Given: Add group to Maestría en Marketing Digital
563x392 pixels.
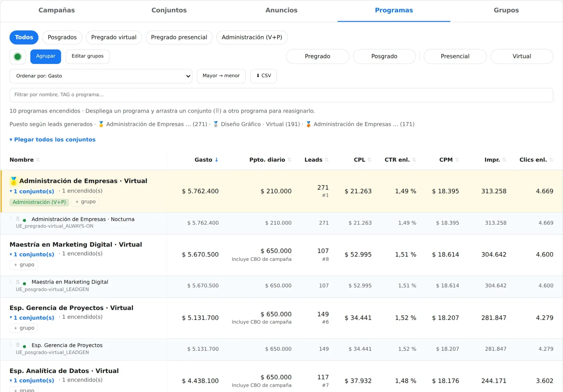Looking at the screenshot, I should pyautogui.click(x=24, y=265).
